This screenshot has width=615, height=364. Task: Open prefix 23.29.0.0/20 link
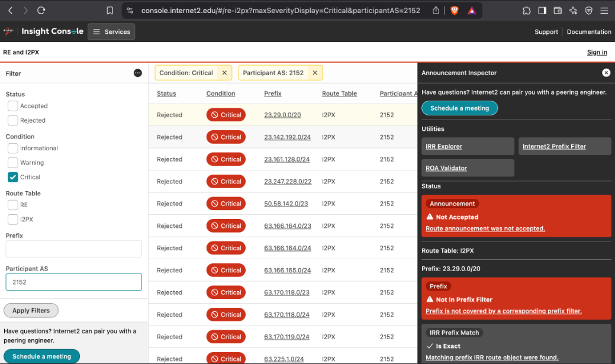coord(282,115)
